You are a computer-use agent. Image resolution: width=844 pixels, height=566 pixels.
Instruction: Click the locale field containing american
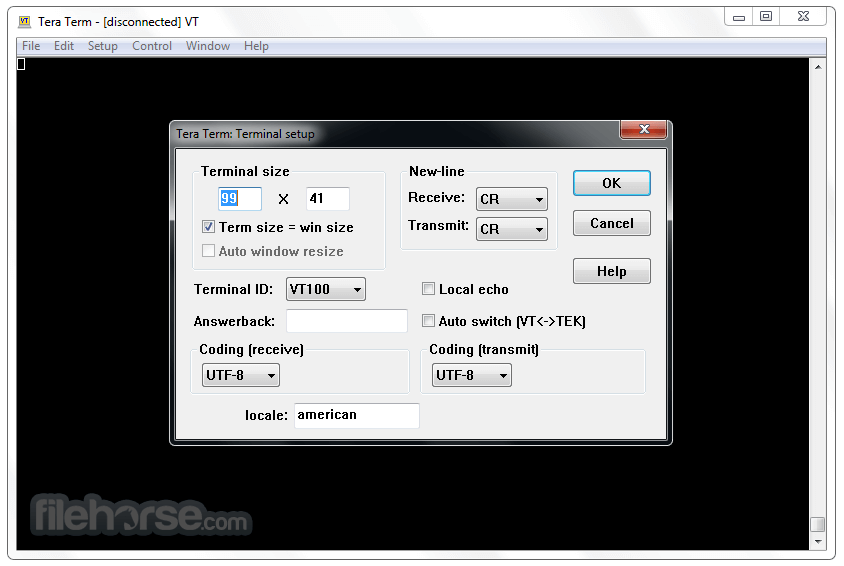[x=357, y=415]
